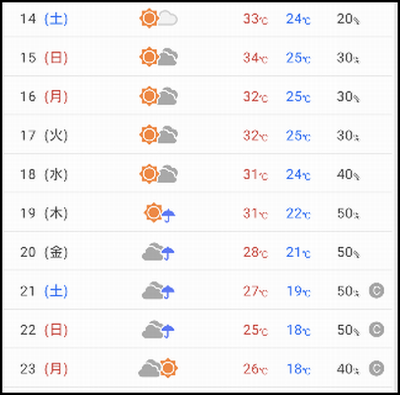Select the date label 14 (土)

click(x=44, y=19)
